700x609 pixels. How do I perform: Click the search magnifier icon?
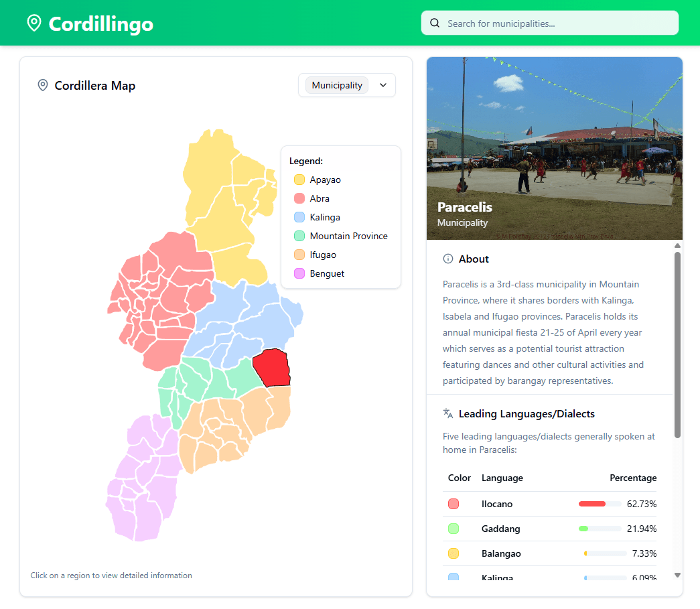click(x=435, y=23)
